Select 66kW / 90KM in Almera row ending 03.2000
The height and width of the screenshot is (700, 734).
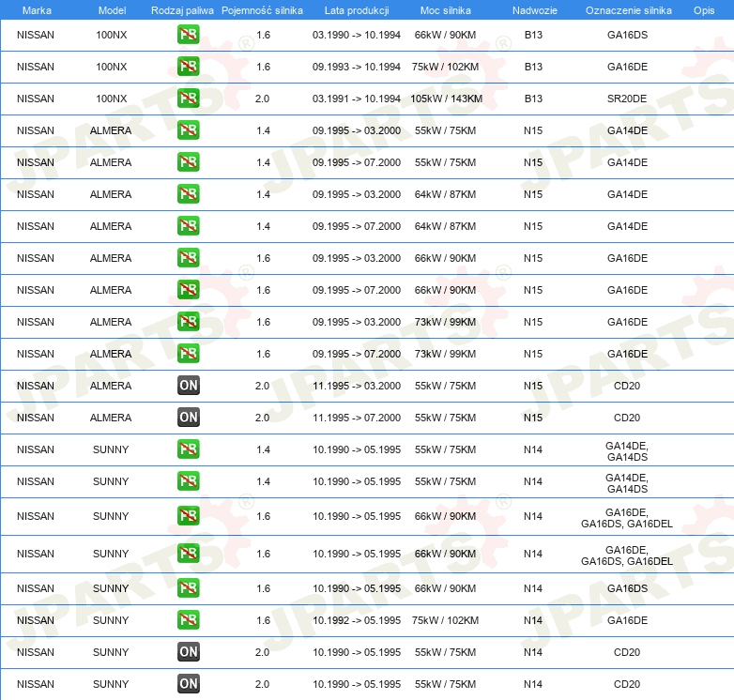pos(445,258)
